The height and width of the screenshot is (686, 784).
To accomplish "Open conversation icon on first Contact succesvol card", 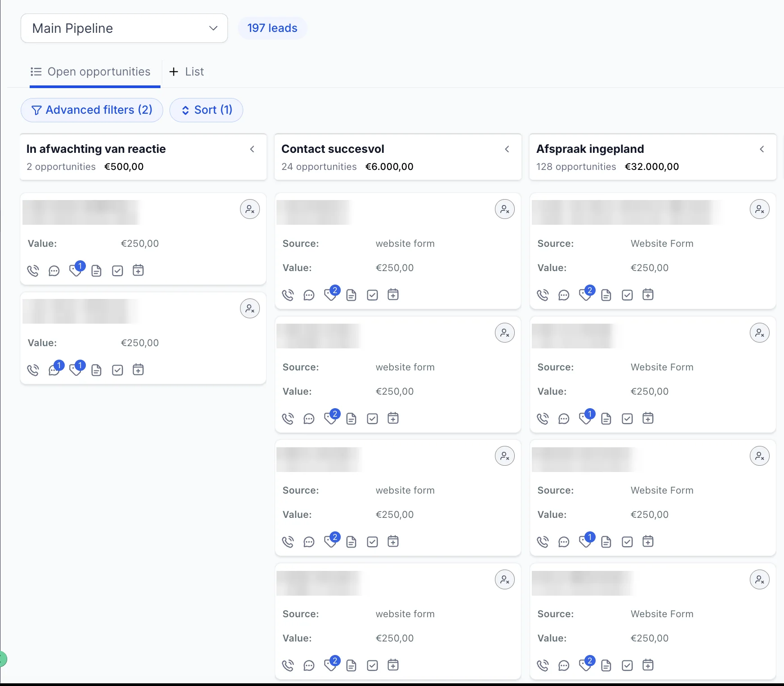I will 309,295.
